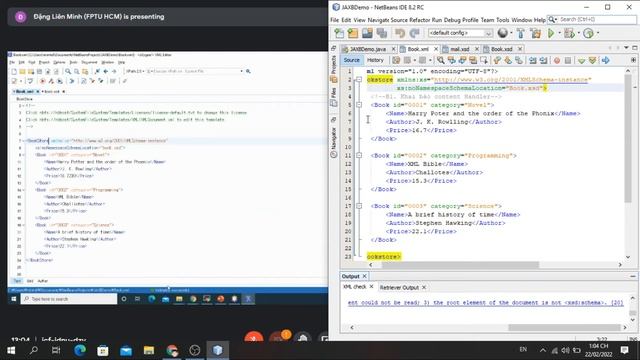The image size is (640, 360).
Task: Click Find Selection magnifier in editor toolbar
Action: pyautogui.click(x=441, y=60)
